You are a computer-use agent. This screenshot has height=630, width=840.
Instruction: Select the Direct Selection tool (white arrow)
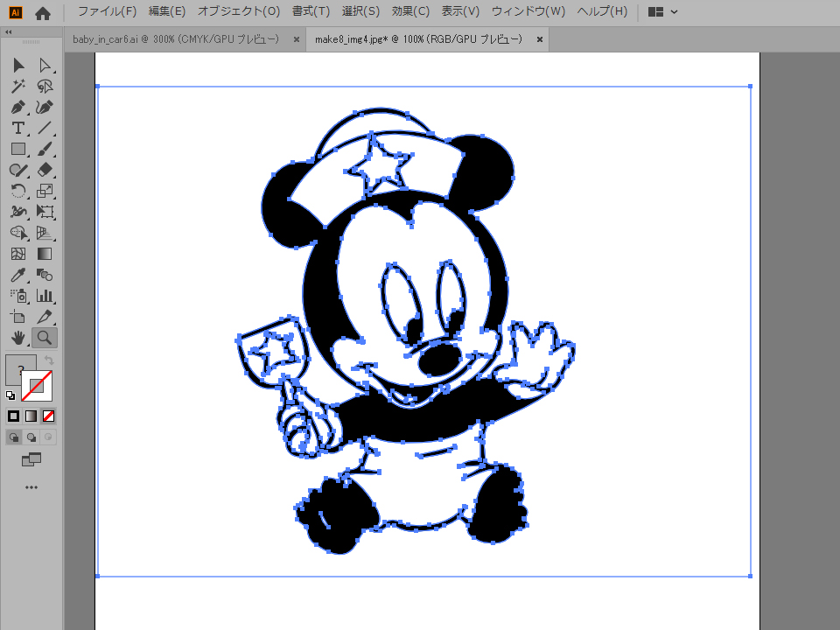[x=45, y=66]
